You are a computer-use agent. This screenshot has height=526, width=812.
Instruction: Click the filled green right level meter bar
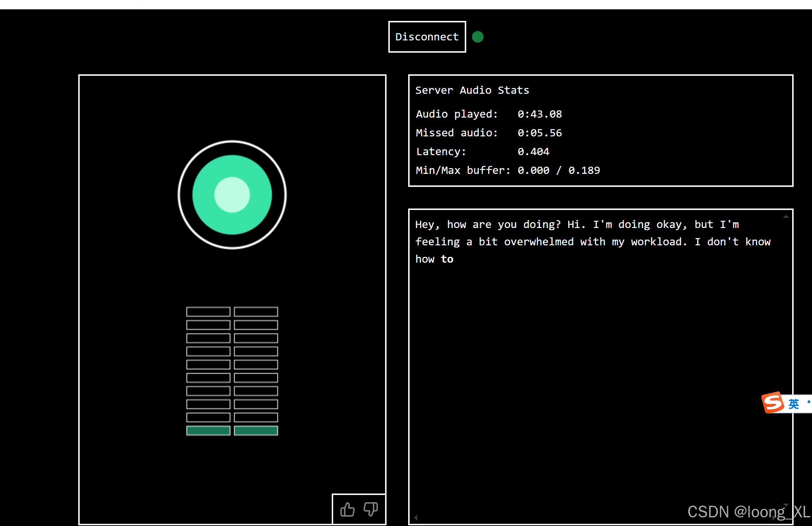pyautogui.click(x=256, y=430)
